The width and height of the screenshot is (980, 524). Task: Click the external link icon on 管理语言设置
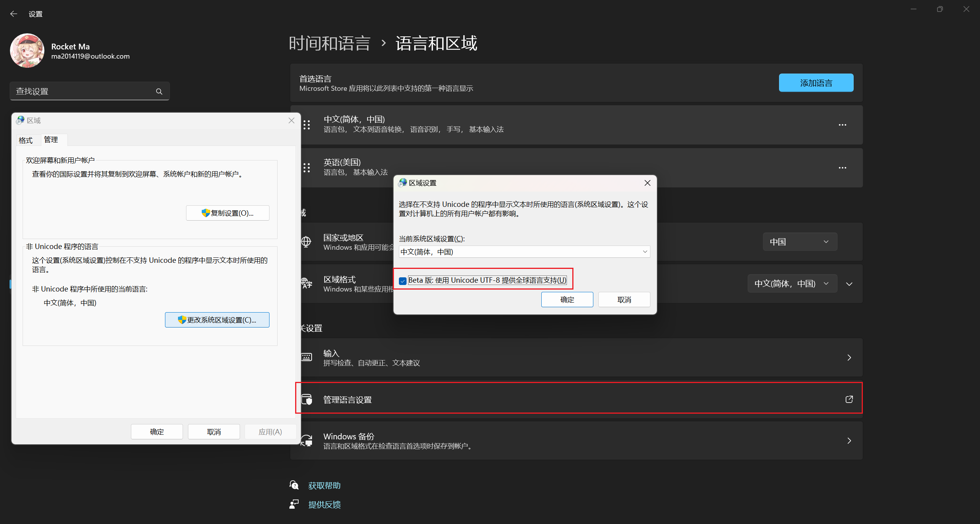849,399
